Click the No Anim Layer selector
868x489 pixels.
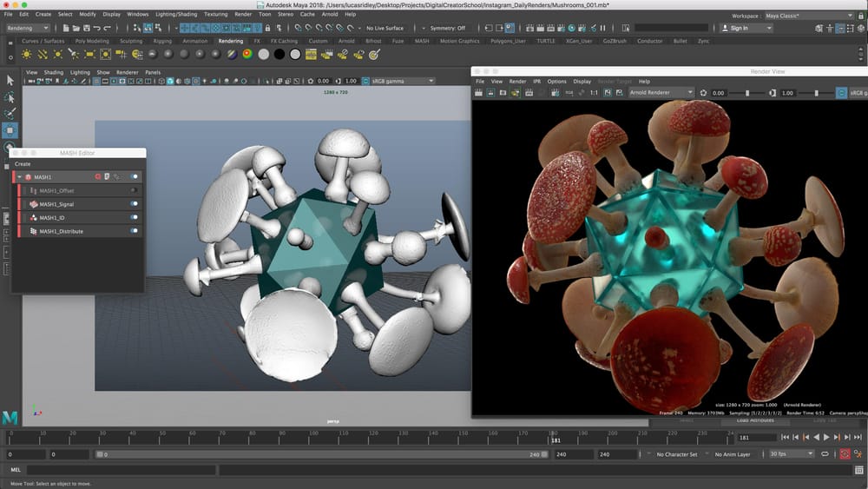pyautogui.click(x=733, y=454)
